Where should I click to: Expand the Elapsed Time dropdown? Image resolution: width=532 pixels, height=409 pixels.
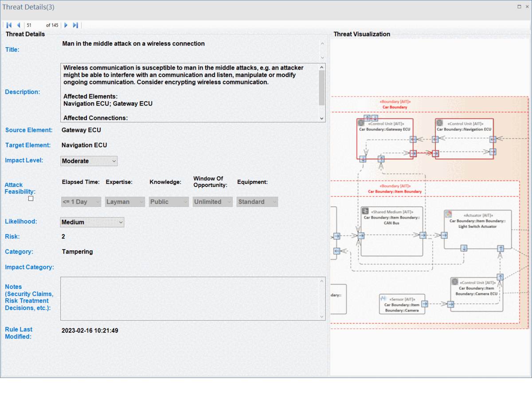(x=81, y=202)
